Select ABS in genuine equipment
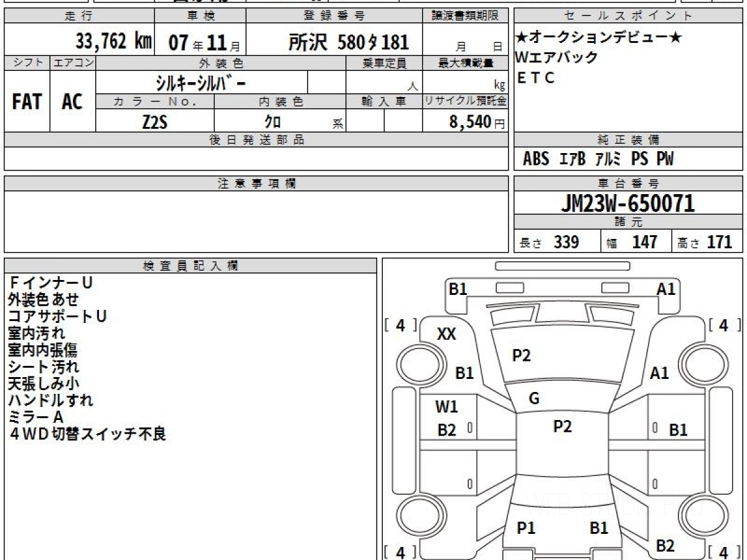747x560 pixels. pos(536,159)
